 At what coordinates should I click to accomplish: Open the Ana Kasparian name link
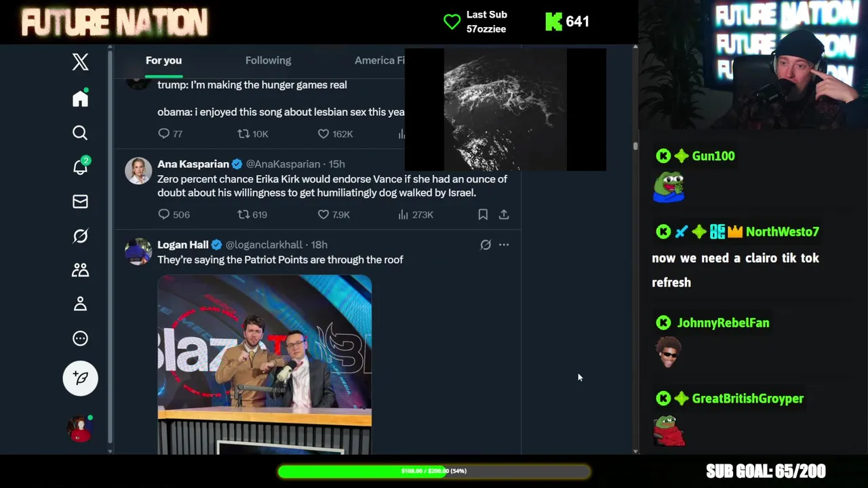pos(193,164)
